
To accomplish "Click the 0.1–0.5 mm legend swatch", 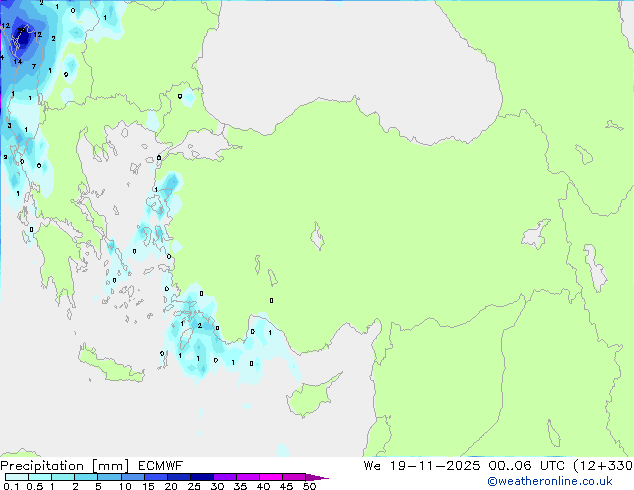I will [x=17, y=477].
